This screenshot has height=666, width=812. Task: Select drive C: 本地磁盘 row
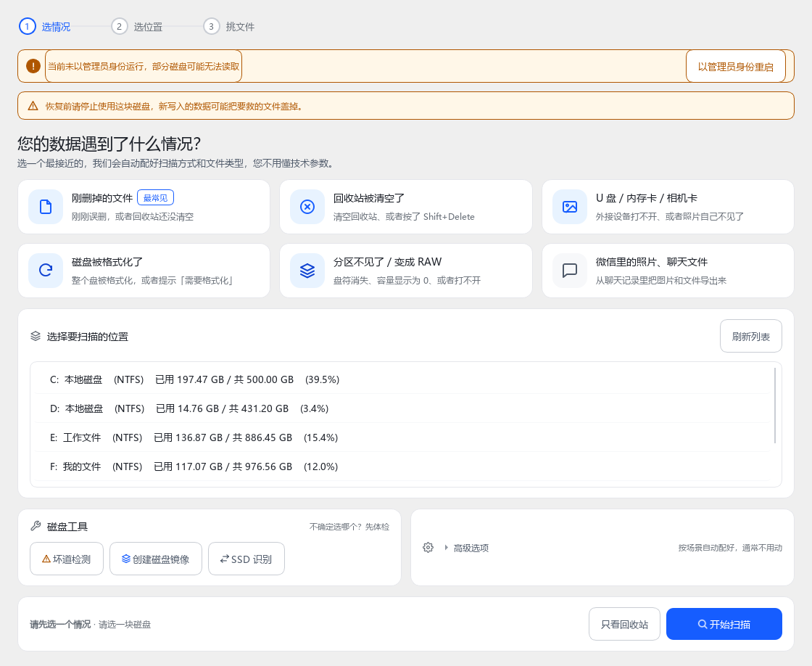[x=402, y=379]
